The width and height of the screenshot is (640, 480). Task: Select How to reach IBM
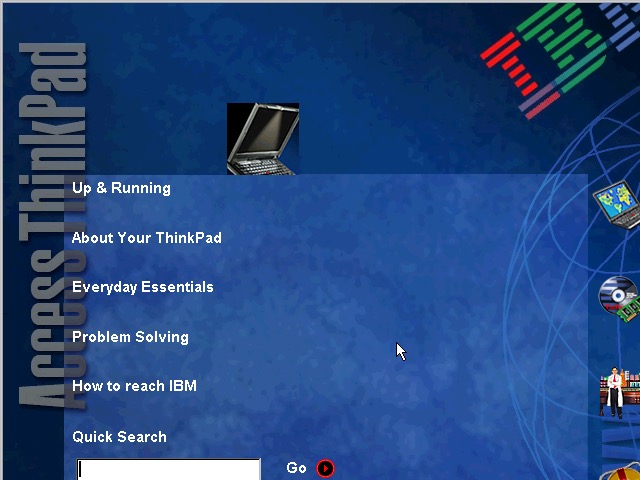pos(134,386)
